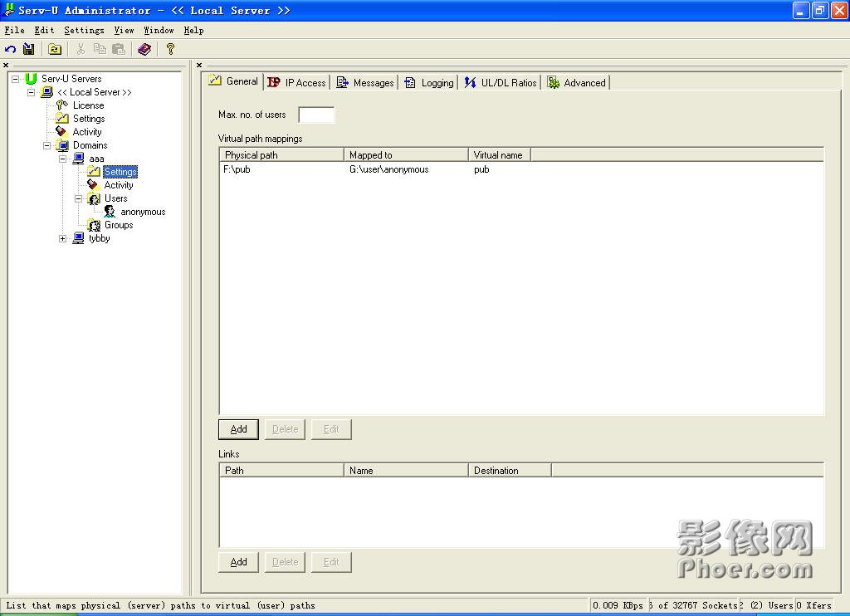Click the anonymous user icon
850x616 pixels.
pyautogui.click(x=110, y=212)
